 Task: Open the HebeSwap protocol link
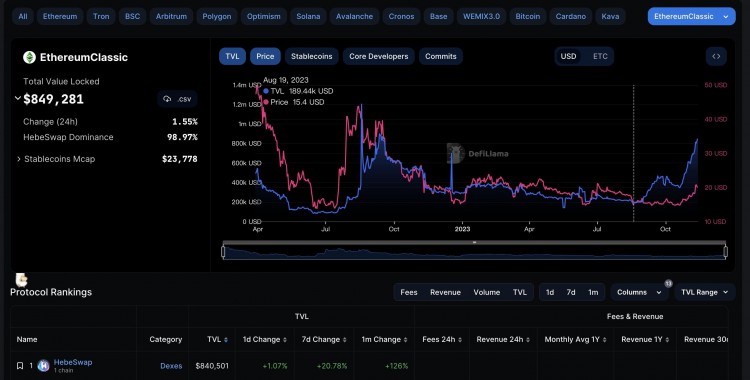tap(73, 362)
